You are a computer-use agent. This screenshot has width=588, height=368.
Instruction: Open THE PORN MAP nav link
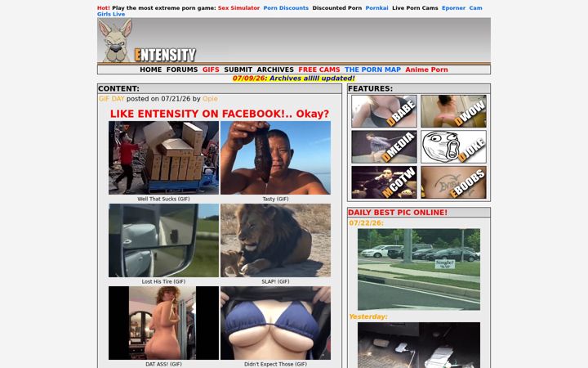click(372, 70)
